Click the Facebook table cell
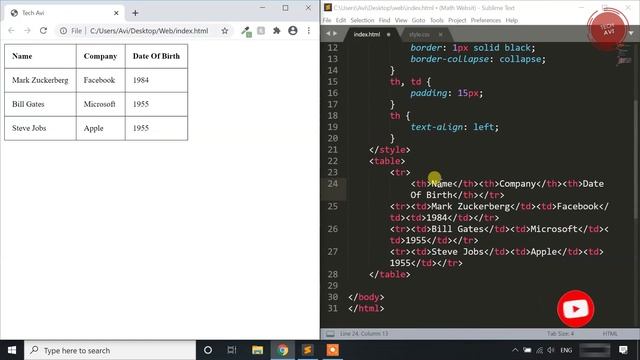 point(100,80)
